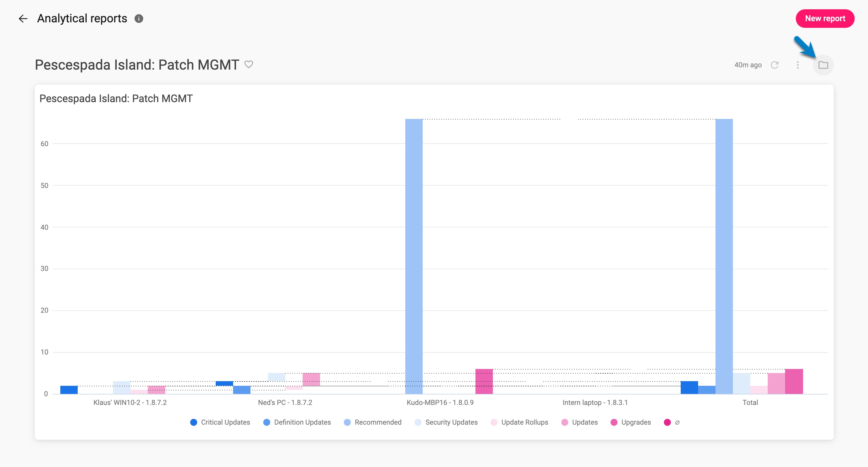The image size is (868, 467).
Task: Click the Analytical reports page heading
Action: point(82,19)
